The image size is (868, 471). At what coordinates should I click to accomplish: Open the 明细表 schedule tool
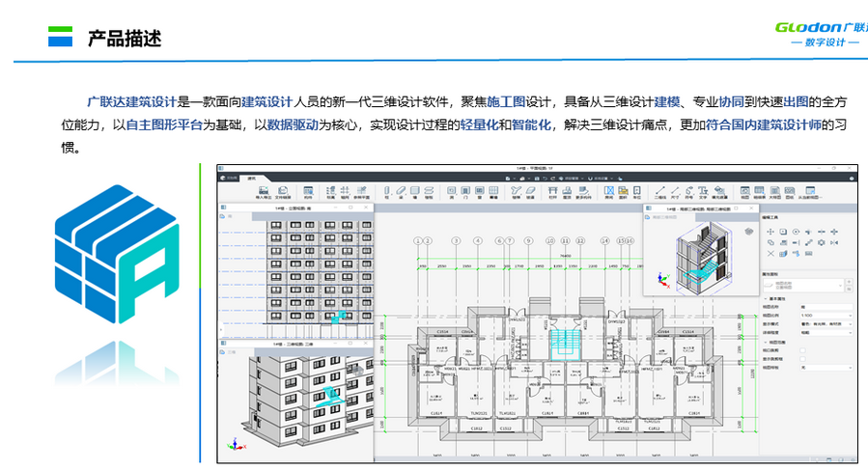759,193
